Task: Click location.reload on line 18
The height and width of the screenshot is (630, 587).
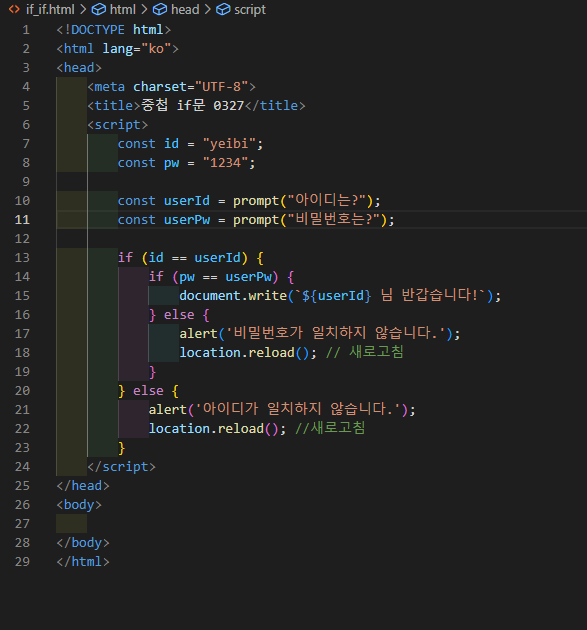Action: tap(237, 353)
